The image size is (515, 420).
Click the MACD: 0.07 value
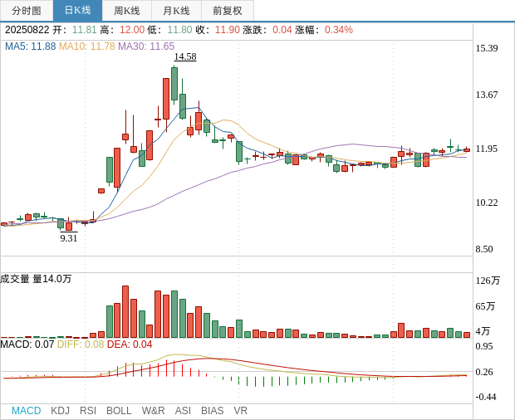coord(27,344)
